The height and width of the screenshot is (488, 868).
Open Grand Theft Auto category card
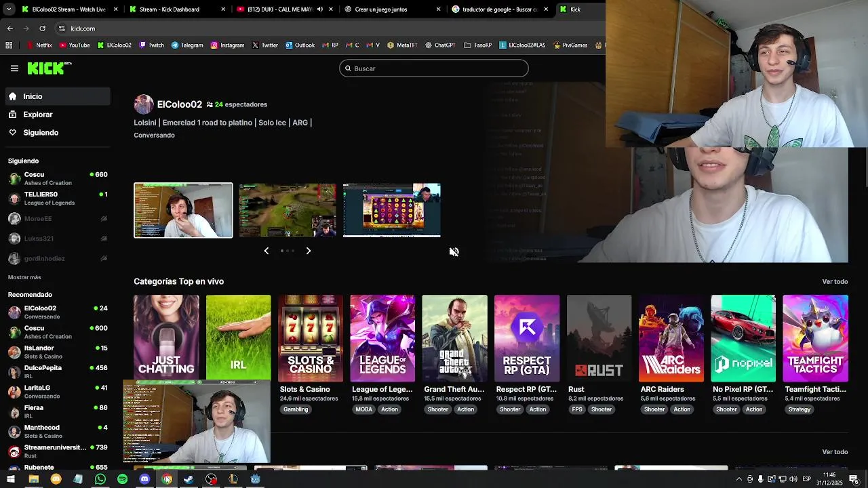click(454, 338)
